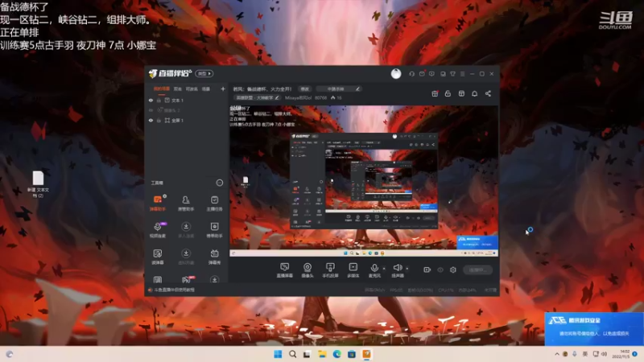Click the 修改 button next to stream title

[305, 88]
